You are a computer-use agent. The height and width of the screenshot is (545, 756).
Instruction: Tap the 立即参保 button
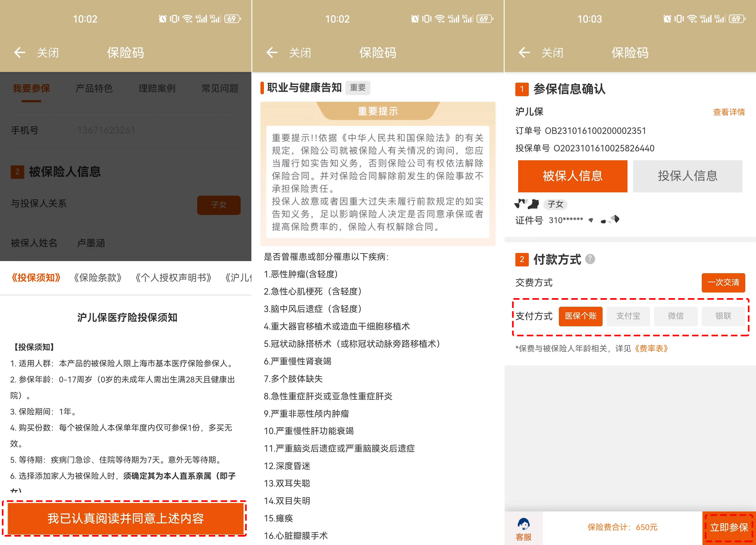729,527
